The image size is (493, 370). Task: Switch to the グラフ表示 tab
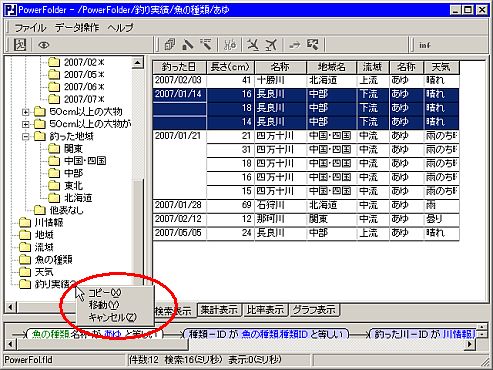[x=314, y=310]
